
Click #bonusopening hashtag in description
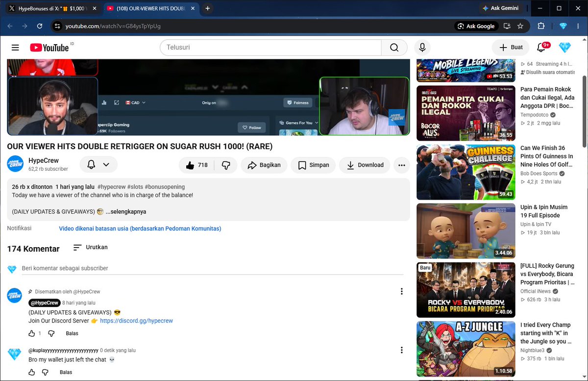165,187
